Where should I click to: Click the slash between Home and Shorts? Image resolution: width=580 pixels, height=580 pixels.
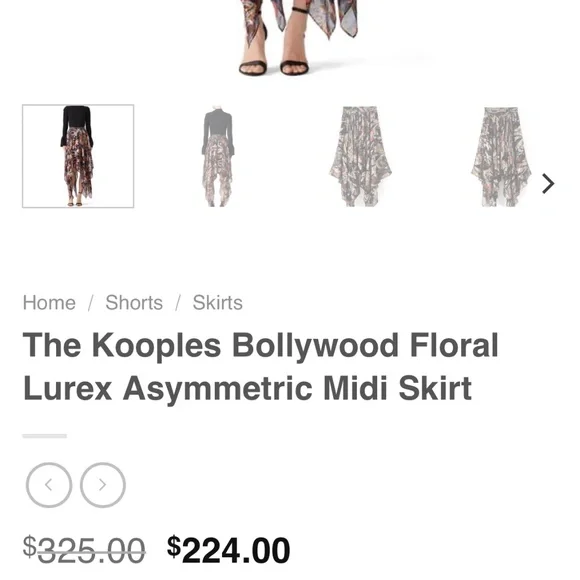(90, 303)
